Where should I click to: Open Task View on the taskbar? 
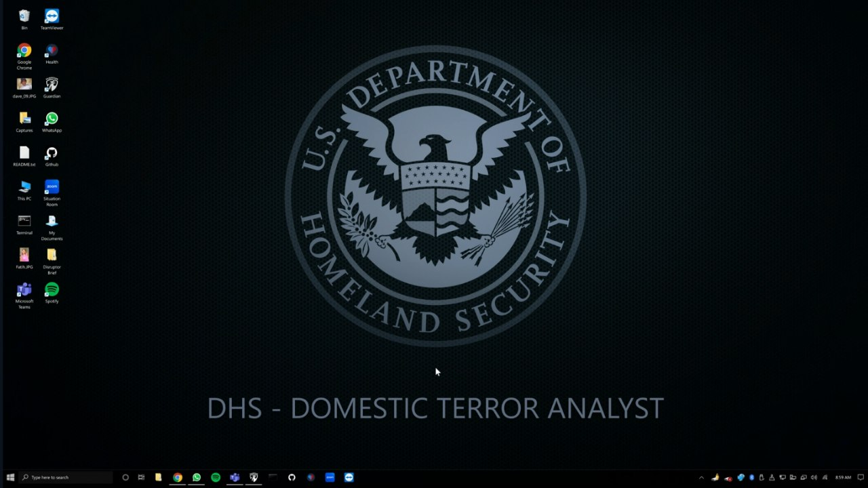(x=141, y=477)
